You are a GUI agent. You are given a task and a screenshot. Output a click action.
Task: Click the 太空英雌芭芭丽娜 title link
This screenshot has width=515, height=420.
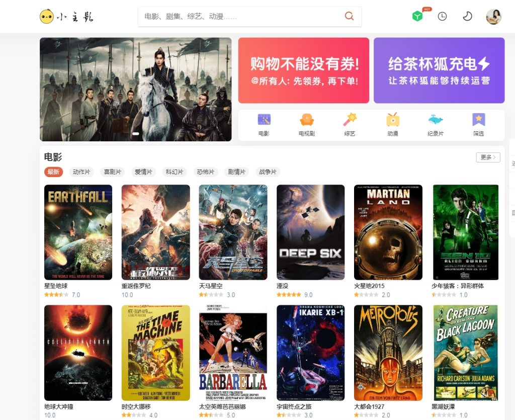[x=222, y=406]
